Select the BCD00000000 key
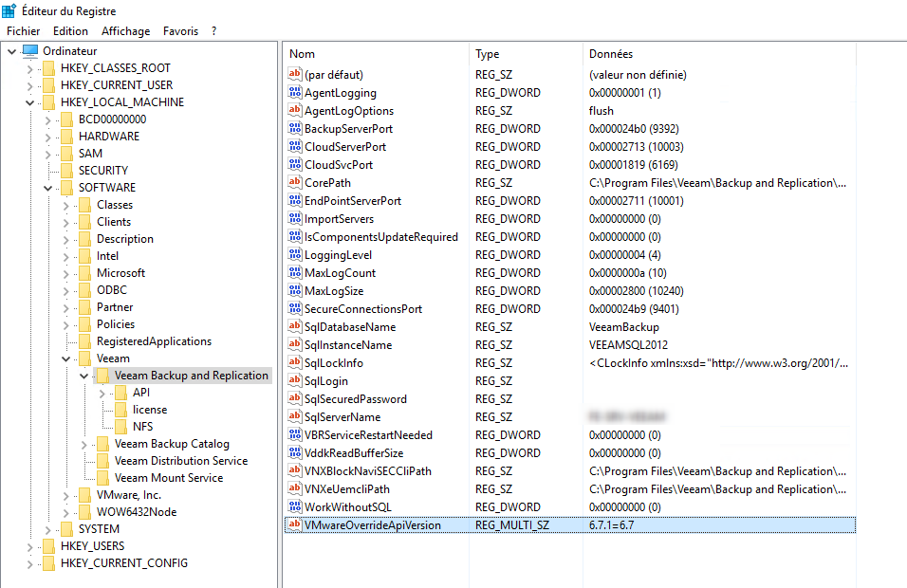The width and height of the screenshot is (907, 588). (112, 119)
